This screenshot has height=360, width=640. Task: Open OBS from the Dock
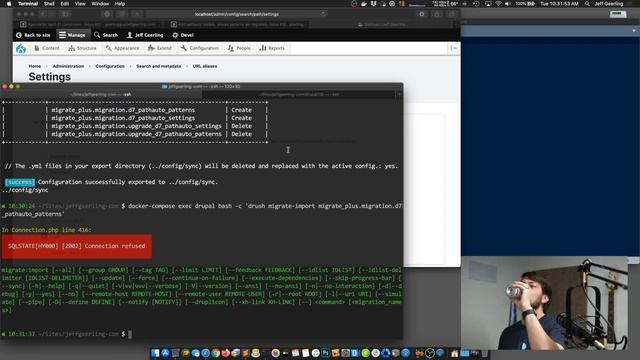429,353
